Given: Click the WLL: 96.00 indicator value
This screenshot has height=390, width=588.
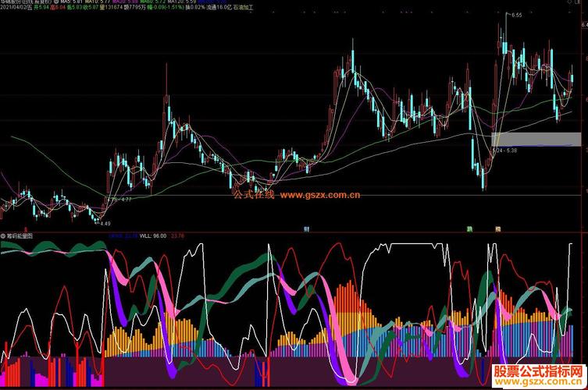Looking at the screenshot, I should coord(152,236).
